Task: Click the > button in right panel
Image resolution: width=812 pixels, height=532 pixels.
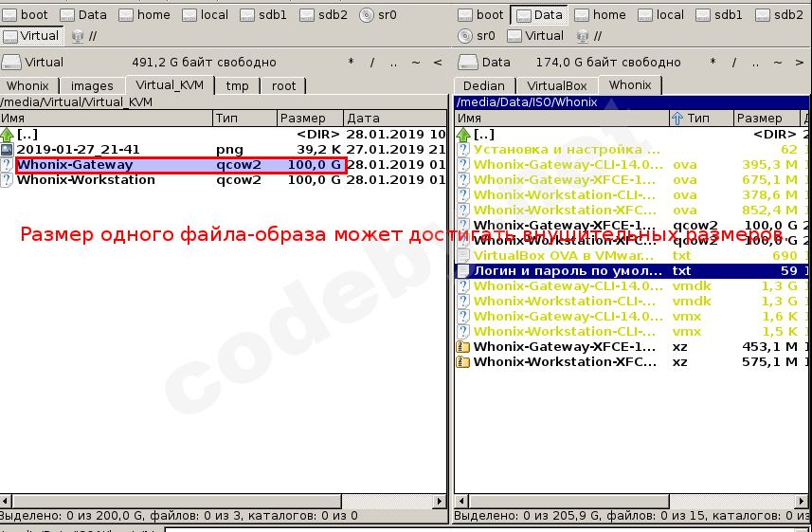Action: (800, 63)
